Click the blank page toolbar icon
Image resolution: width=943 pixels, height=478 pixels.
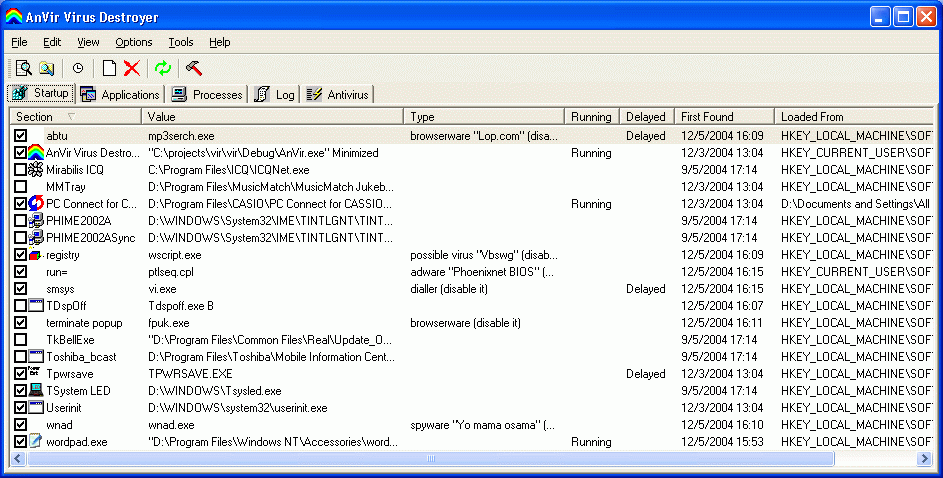click(x=109, y=68)
